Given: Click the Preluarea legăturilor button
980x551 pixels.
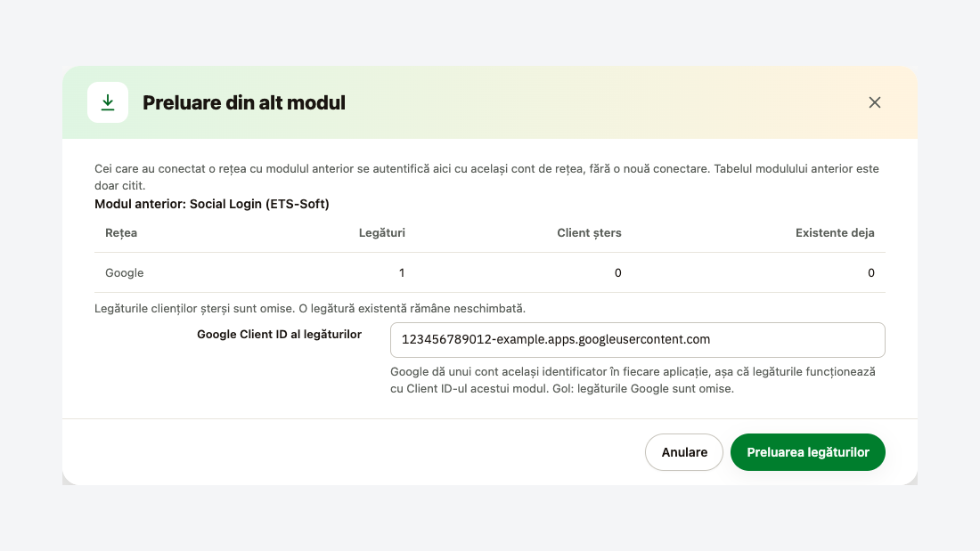Looking at the screenshot, I should point(807,452).
